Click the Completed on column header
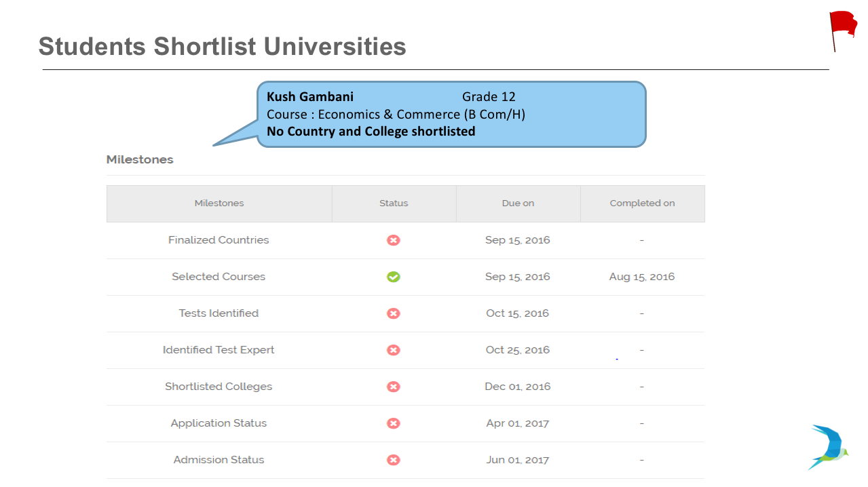Screen dimensions: 868x487 (642, 203)
